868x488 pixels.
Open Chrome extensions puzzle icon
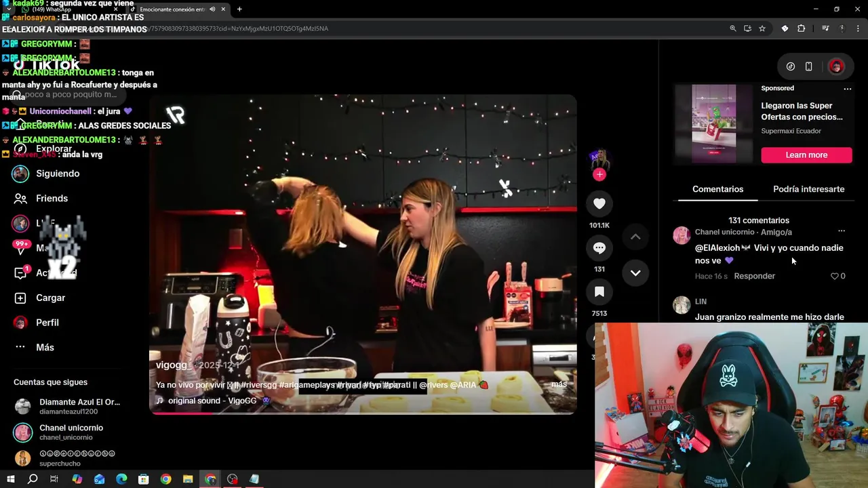tap(801, 28)
